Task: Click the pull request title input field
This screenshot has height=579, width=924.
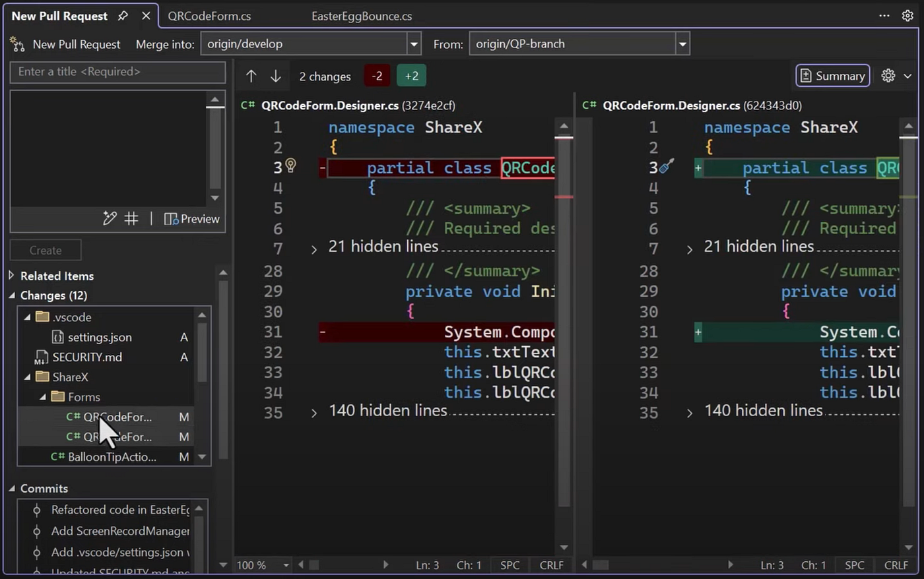Action: (x=117, y=72)
